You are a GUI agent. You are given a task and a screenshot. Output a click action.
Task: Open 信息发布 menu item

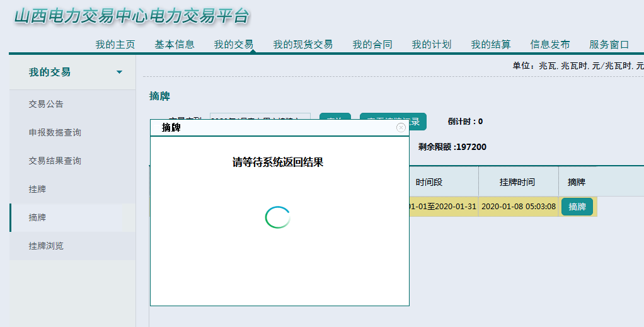pyautogui.click(x=550, y=45)
